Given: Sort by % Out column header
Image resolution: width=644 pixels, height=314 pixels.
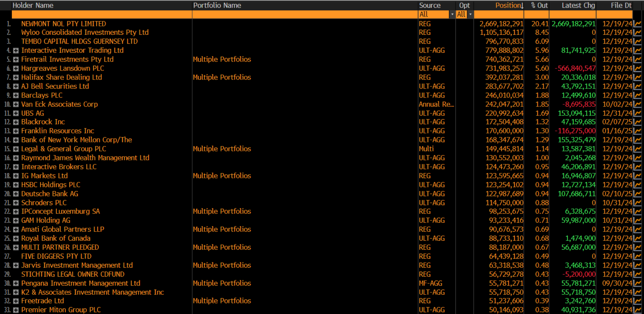Looking at the screenshot, I should 539,5.
